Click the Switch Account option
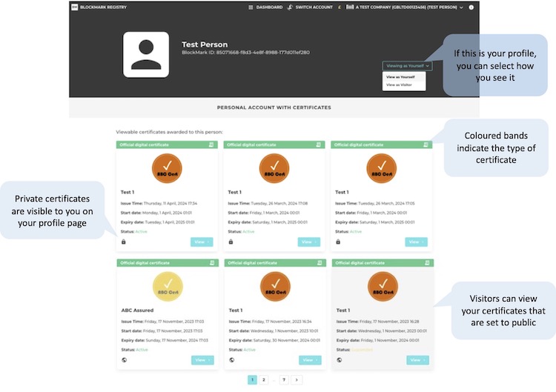 coord(311,7)
